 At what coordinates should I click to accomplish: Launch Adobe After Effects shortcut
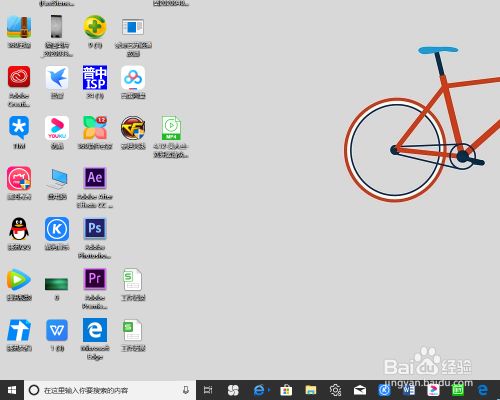95,178
